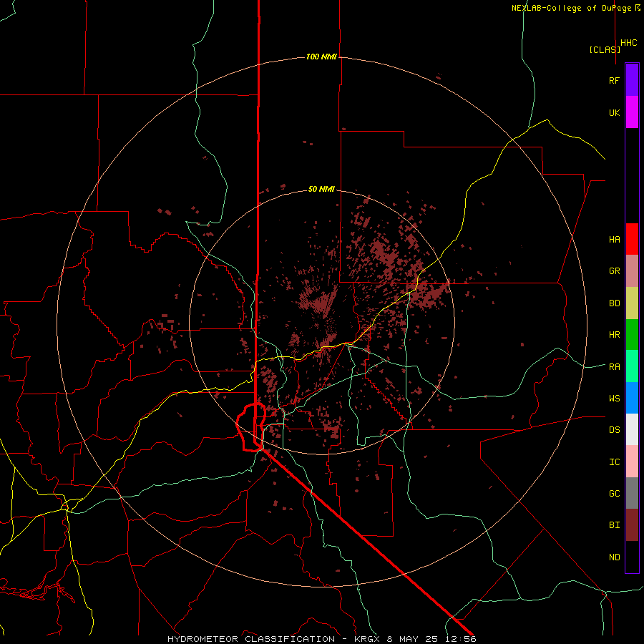Screen dimensions: 644x644
Task: Select the IC light pink legend swatch
Action: [x=632, y=462]
